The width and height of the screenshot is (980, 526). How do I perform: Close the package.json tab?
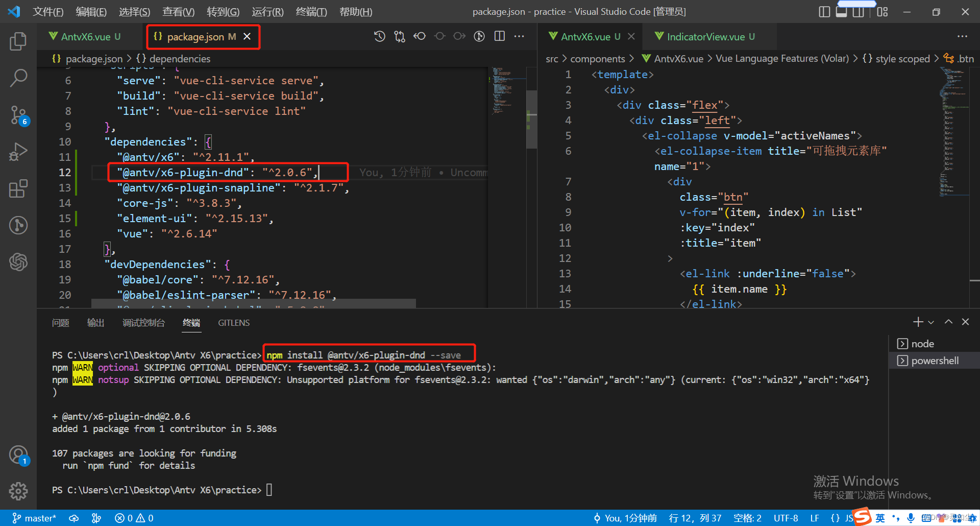pyautogui.click(x=247, y=36)
